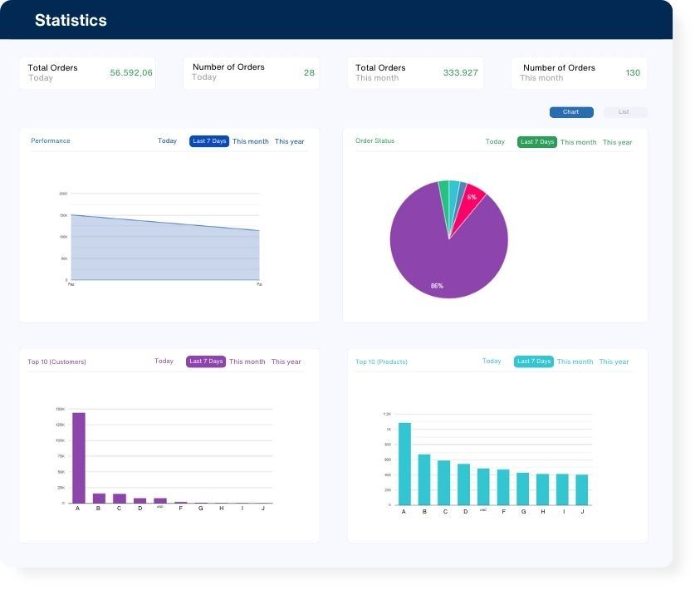The width and height of the screenshot is (700, 590).
Task: Switch to the Chart view toggle
Action: 571,112
